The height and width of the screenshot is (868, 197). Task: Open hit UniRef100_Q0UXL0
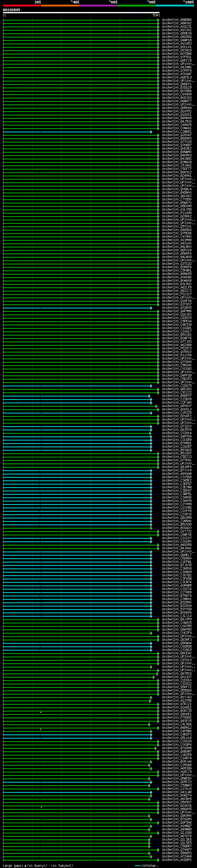pyautogui.click(x=177, y=410)
